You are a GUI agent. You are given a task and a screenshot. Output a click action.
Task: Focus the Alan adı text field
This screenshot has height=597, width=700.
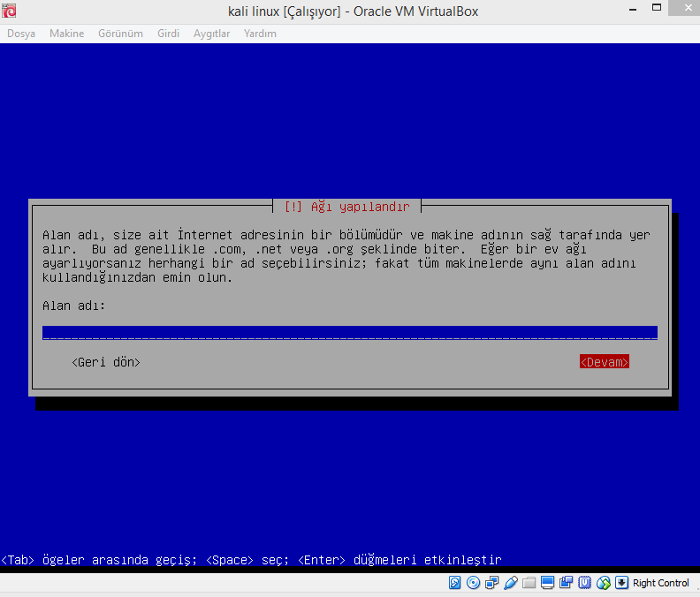point(349,333)
